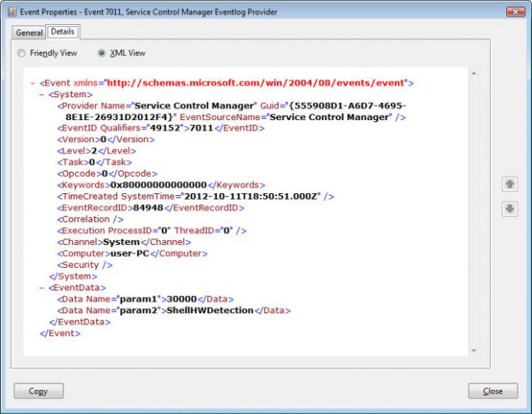Switch to the General tab
Screen dimensions: 532x414
(29, 33)
